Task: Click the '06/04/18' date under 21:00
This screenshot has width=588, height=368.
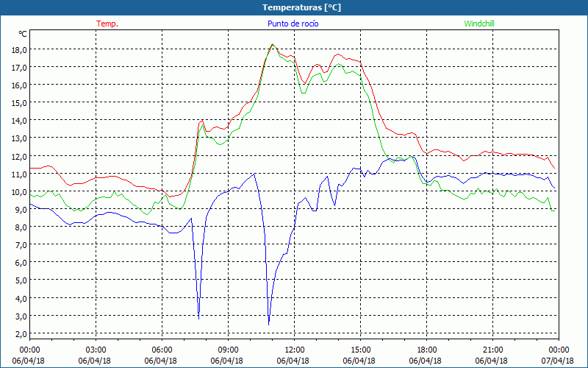Action: click(492, 361)
